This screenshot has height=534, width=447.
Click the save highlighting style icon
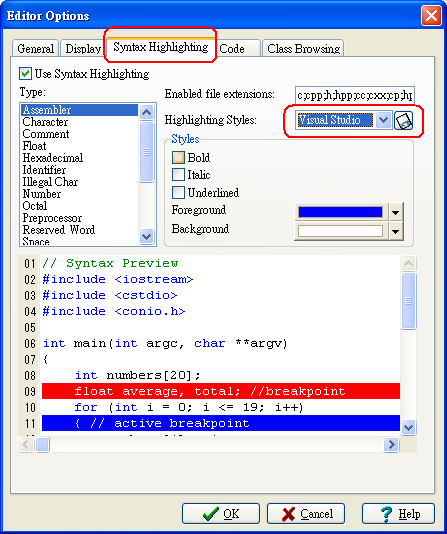pyautogui.click(x=403, y=121)
